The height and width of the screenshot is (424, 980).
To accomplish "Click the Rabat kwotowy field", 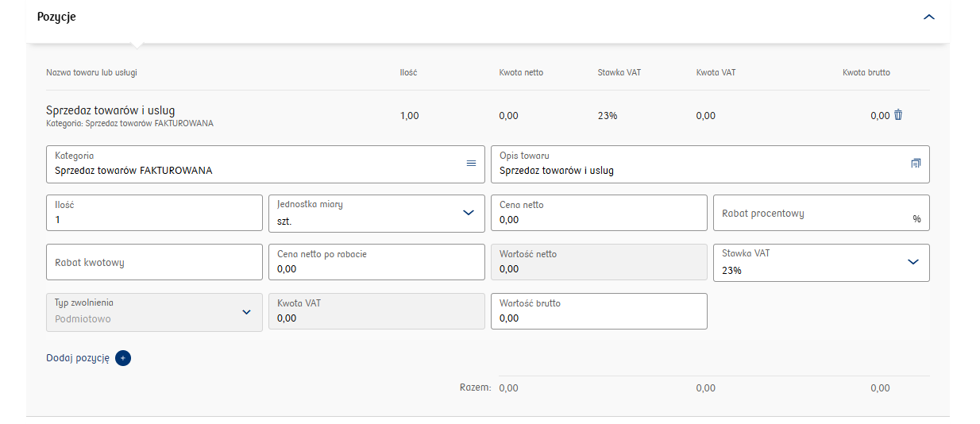I will [154, 262].
